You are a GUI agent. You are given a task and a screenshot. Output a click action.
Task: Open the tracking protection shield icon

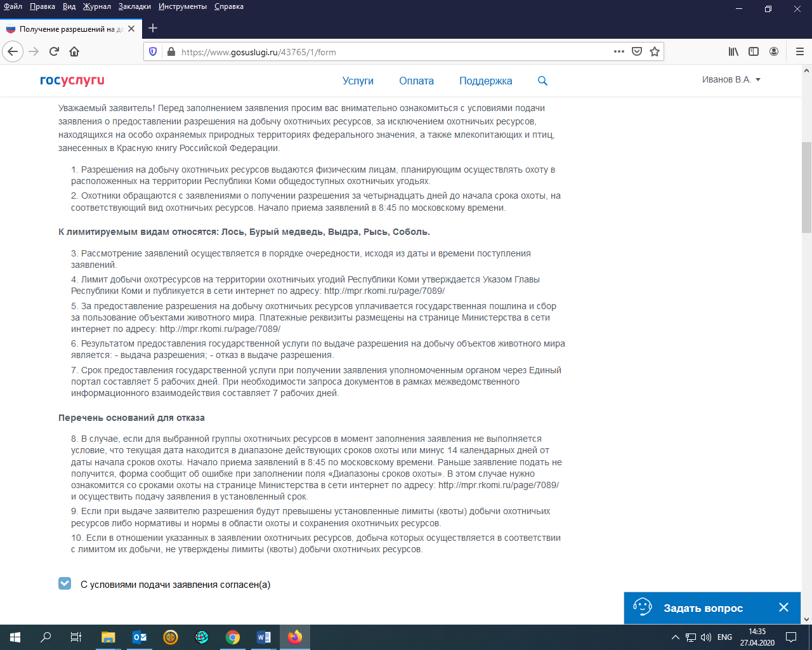[x=153, y=52]
